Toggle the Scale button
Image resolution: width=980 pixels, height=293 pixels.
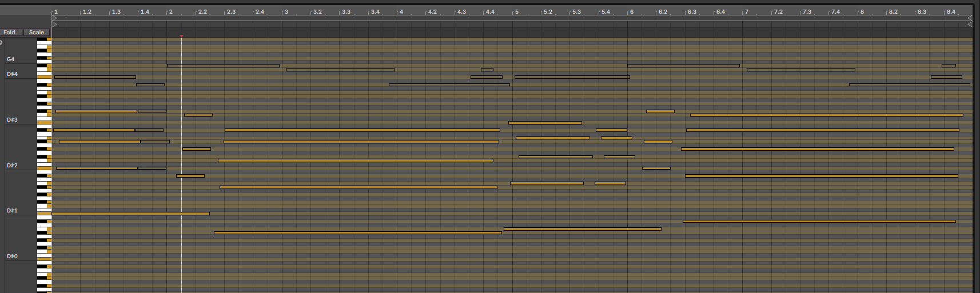point(37,33)
